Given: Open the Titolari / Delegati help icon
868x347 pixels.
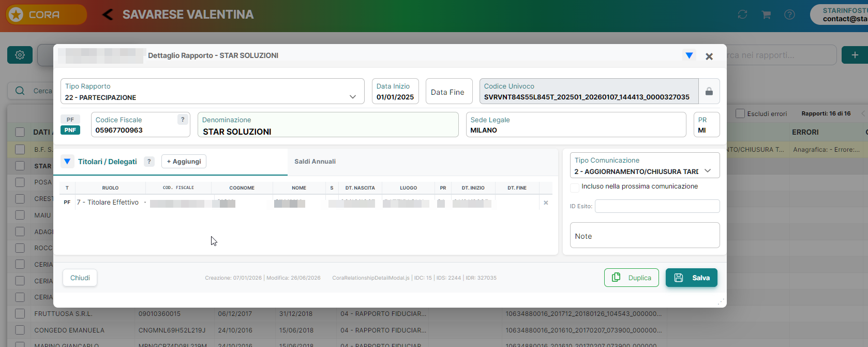Looking at the screenshot, I should 149,162.
